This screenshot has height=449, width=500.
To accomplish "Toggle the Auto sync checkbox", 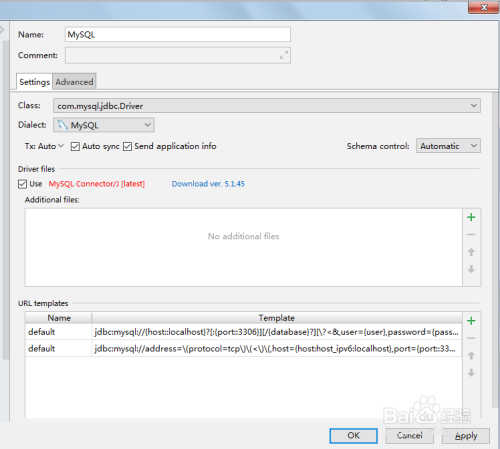I will tap(75, 146).
